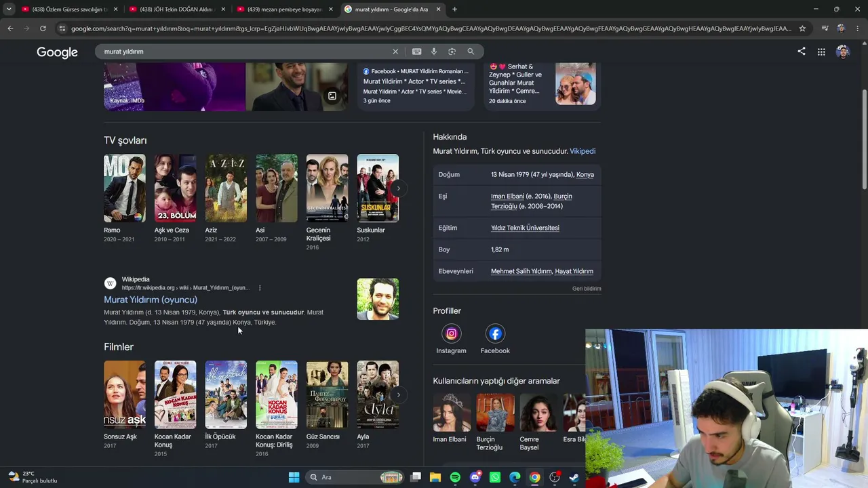Follow the Vikipedi link in Hakkında
The image size is (868, 488).
pyautogui.click(x=583, y=151)
